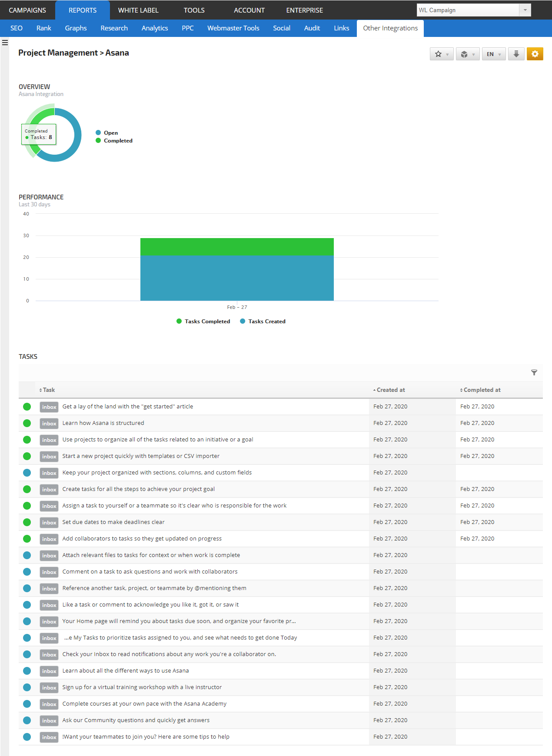Click inbox tag on 'Sign up for a virtual training' row
552x756 pixels.
pyautogui.click(x=49, y=687)
